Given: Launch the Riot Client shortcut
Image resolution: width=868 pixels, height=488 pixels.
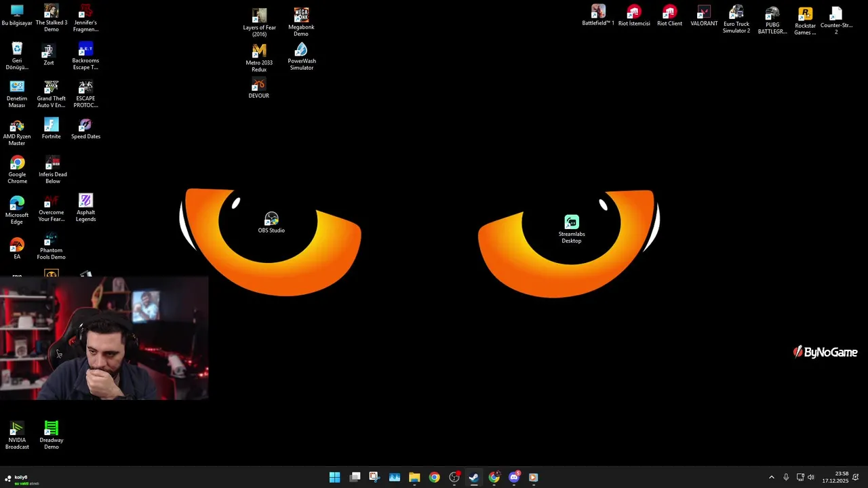Looking at the screenshot, I should click(669, 16).
